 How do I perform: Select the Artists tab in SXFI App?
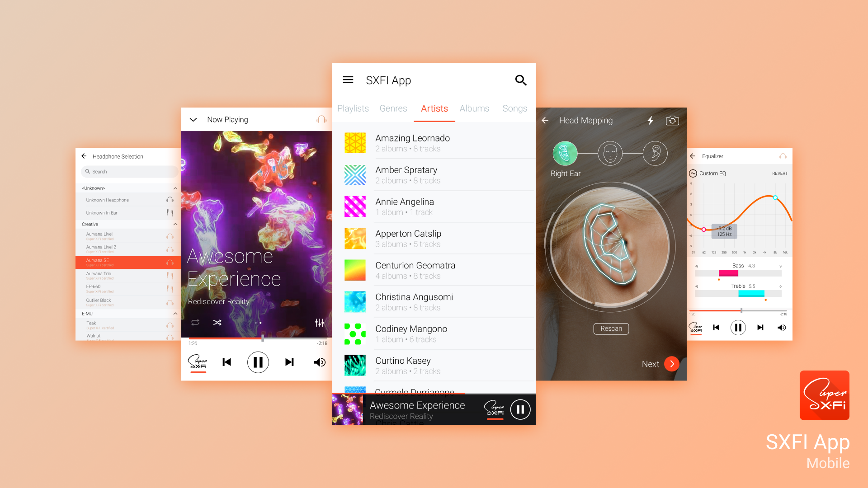click(x=434, y=108)
